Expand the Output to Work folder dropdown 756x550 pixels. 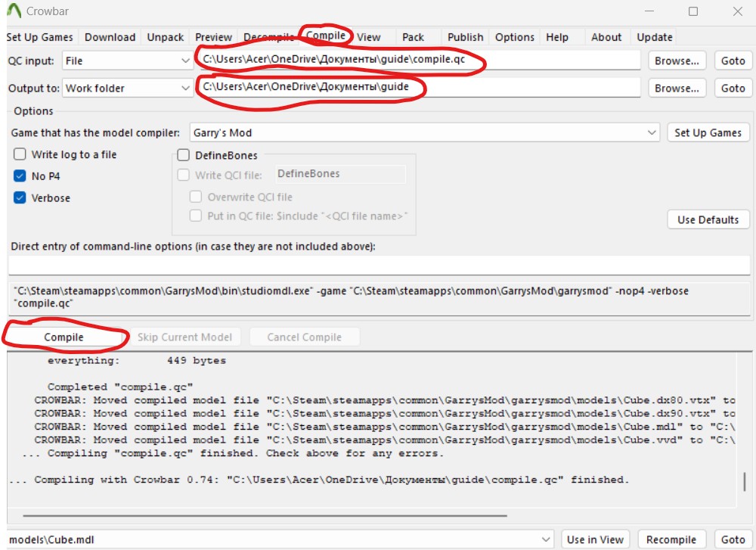coord(127,89)
